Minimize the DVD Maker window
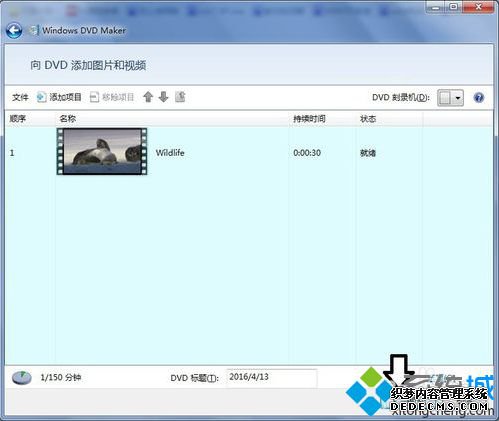 [435, 7]
